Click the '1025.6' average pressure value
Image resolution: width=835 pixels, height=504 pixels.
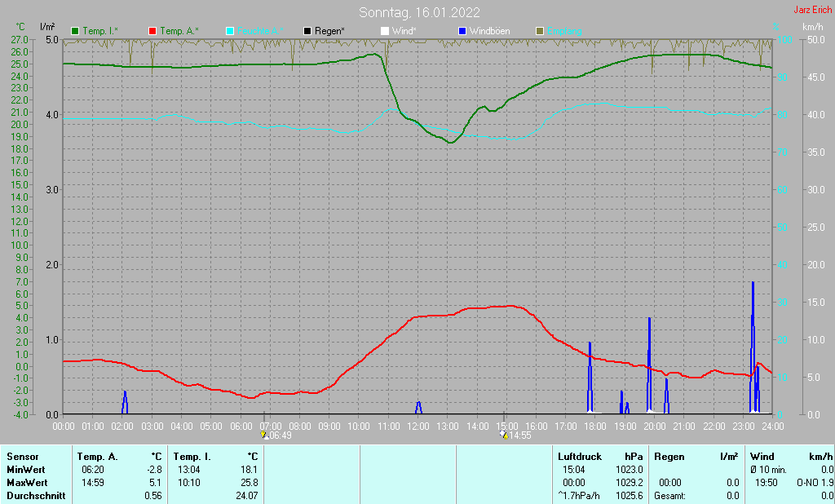click(x=630, y=496)
